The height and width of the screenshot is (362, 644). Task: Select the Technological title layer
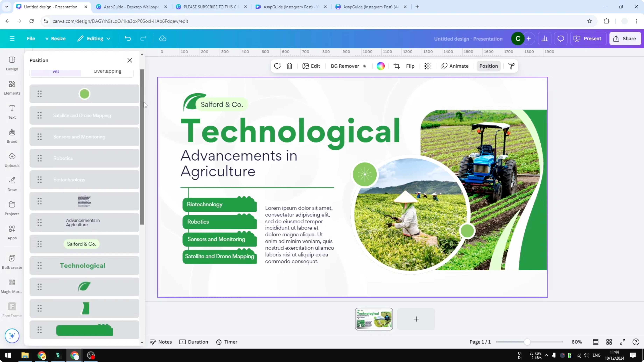click(x=84, y=266)
